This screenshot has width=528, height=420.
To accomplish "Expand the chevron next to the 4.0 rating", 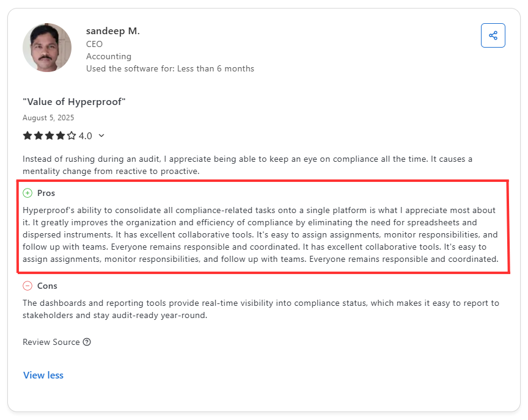I will (101, 136).
